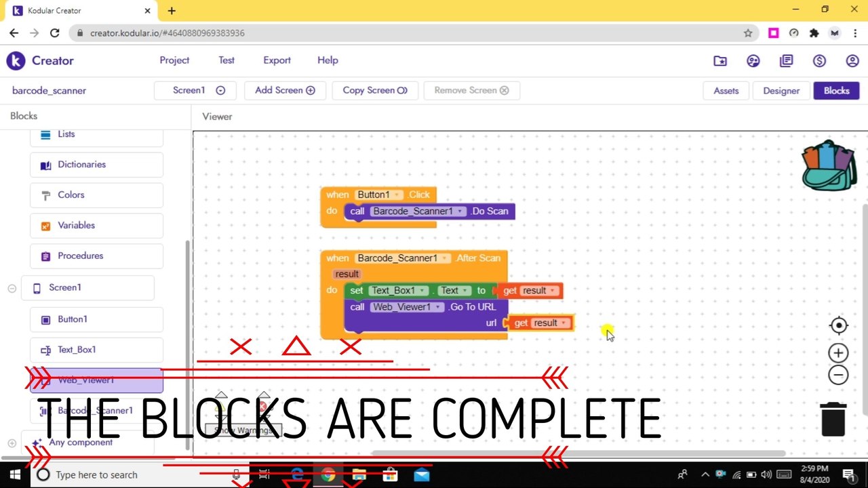Open the Button1 dropdown in the Click block

click(379, 195)
